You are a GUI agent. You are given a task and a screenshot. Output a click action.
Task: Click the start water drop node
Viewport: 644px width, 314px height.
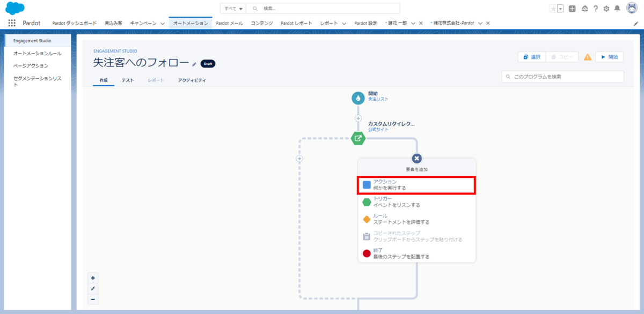click(x=358, y=99)
